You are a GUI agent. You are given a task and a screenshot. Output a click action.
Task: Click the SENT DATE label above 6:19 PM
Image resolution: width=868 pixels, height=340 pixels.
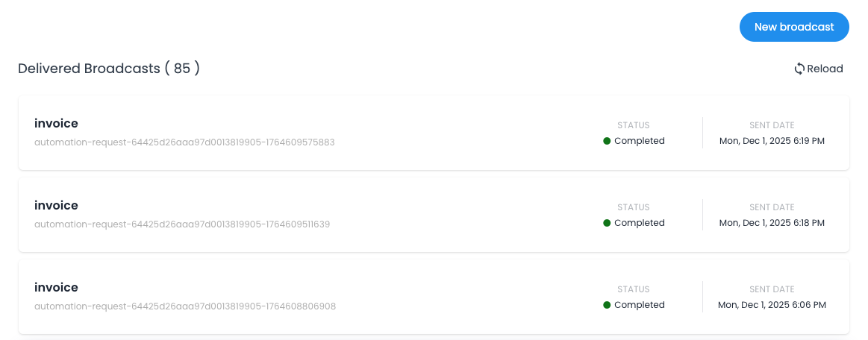[x=772, y=125]
